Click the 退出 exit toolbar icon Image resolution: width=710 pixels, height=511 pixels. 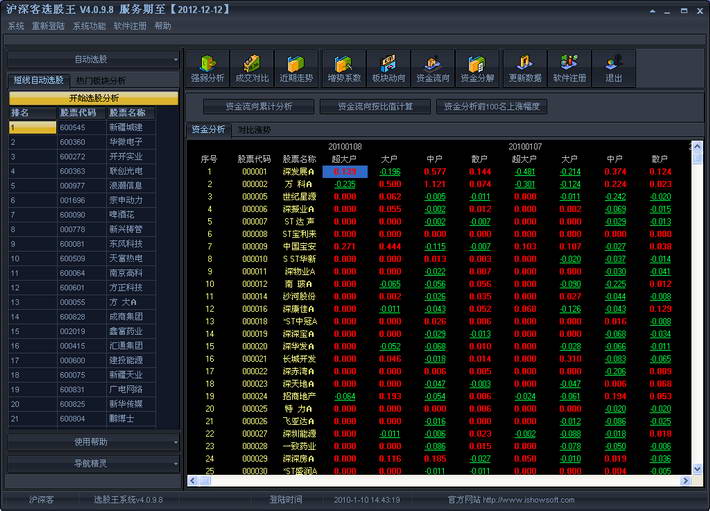(614, 68)
